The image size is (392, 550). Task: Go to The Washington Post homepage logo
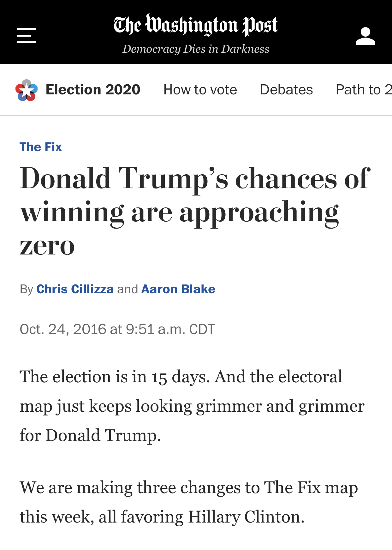tap(196, 25)
